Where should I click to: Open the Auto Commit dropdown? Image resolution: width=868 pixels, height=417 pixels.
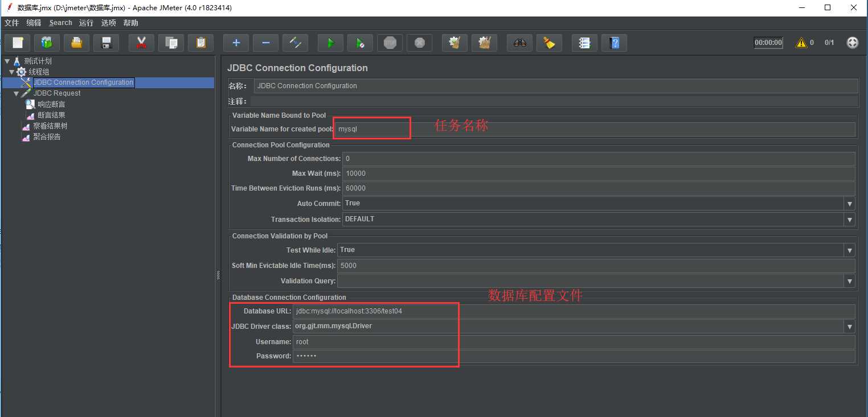click(850, 204)
